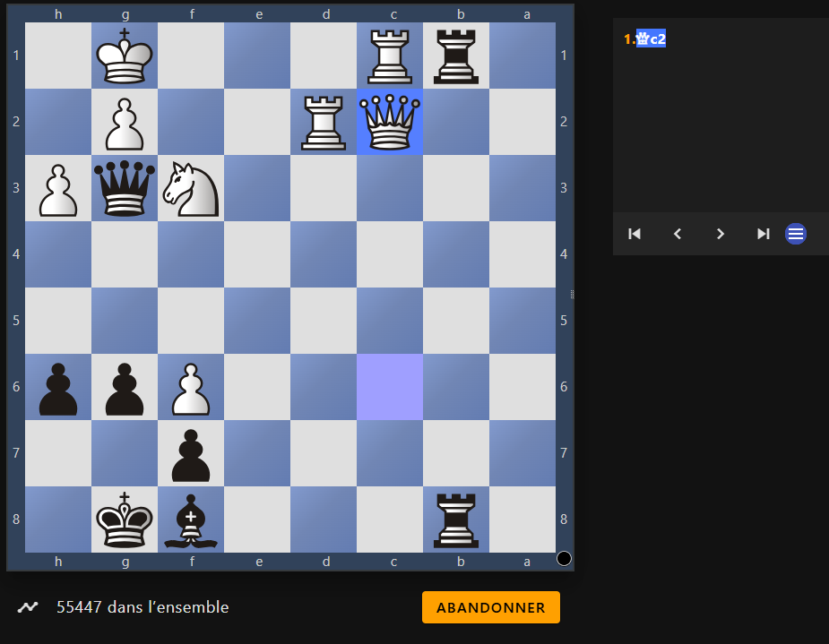Select the white rook on d2
Viewport: 829px width, 644px height.
[x=324, y=122]
